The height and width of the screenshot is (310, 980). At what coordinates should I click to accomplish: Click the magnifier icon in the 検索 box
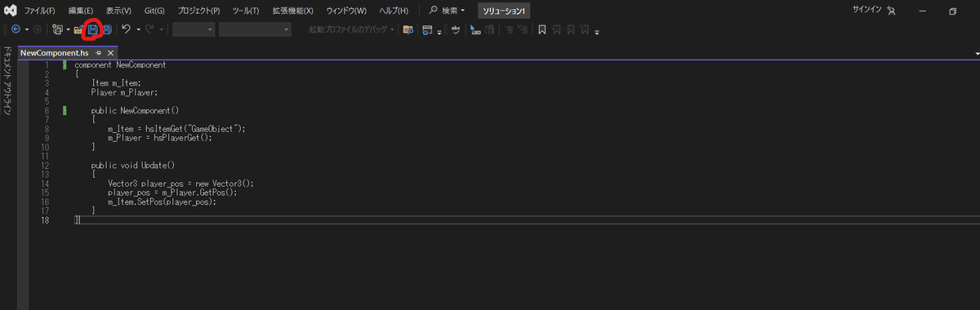(x=434, y=11)
